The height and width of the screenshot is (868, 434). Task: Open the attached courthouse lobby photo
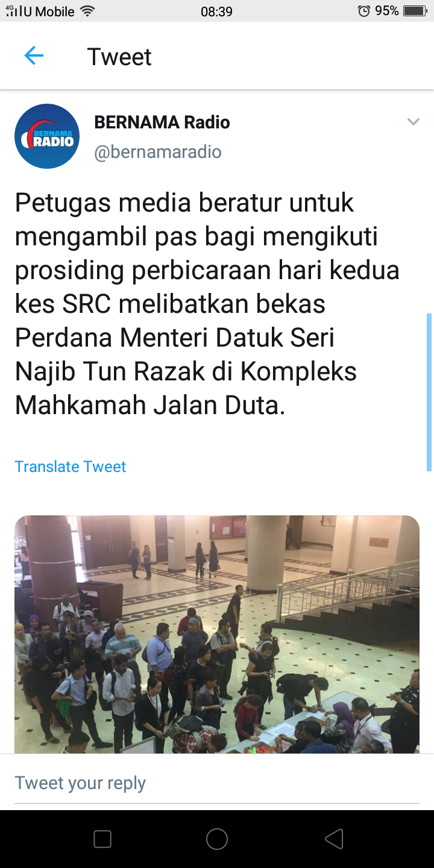(x=217, y=634)
